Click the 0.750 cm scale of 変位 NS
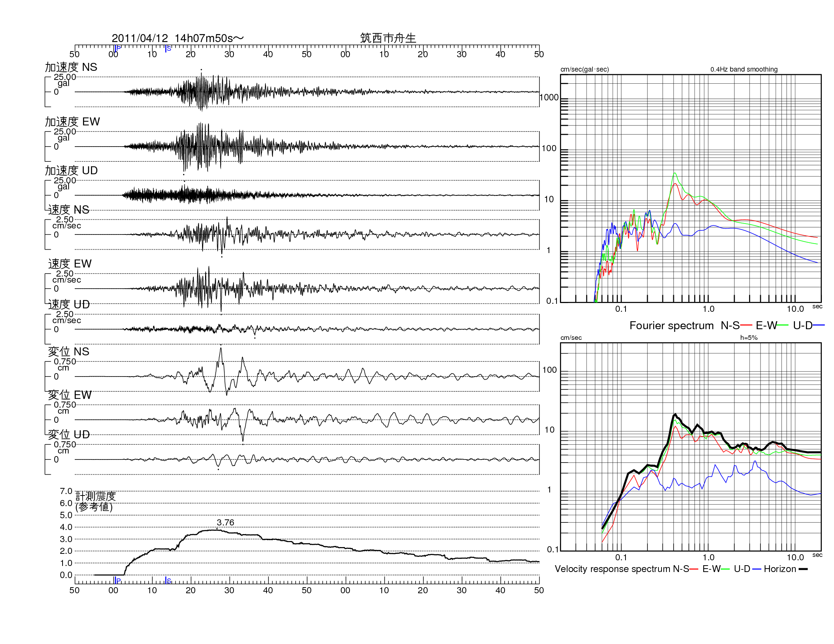The height and width of the screenshot is (644, 834). click(x=65, y=365)
